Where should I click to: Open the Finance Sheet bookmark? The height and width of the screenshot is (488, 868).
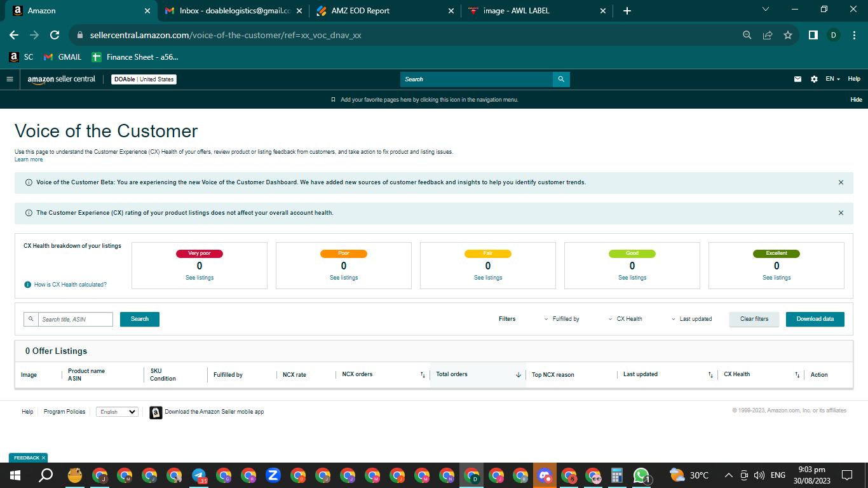pyautogui.click(x=135, y=57)
